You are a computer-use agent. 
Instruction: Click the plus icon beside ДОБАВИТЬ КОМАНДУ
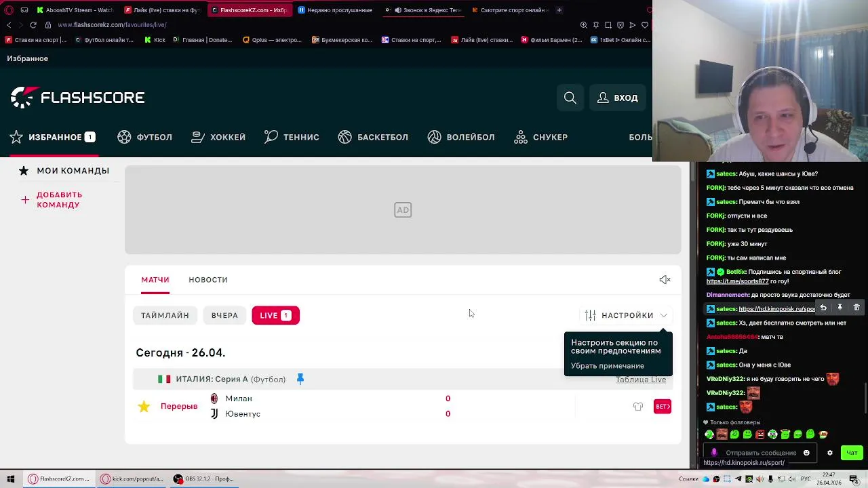coord(25,200)
